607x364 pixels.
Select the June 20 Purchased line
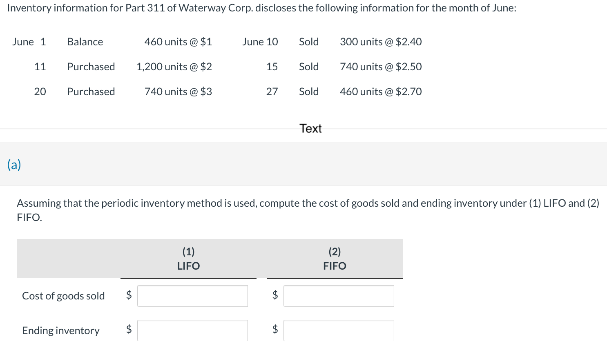[x=112, y=91]
